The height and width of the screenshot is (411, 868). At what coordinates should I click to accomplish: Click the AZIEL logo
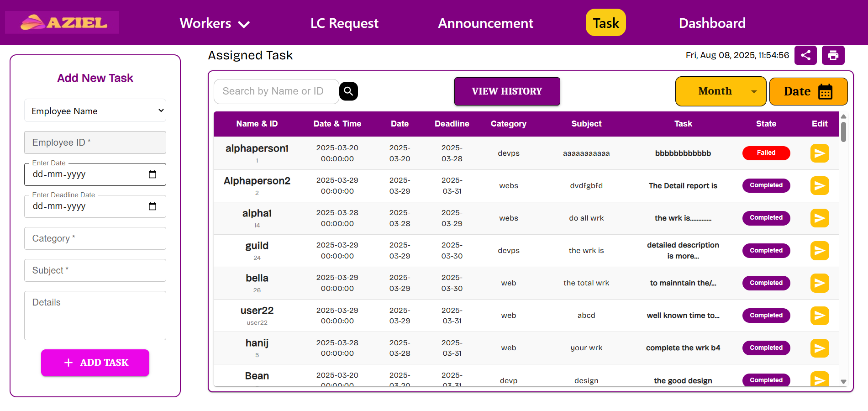point(62,22)
